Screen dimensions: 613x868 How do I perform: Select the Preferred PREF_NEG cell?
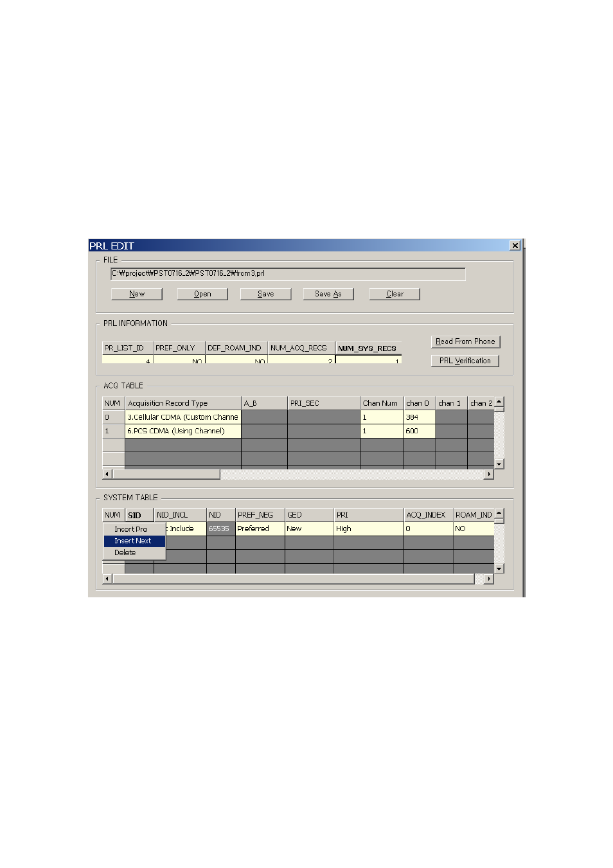[260, 529]
